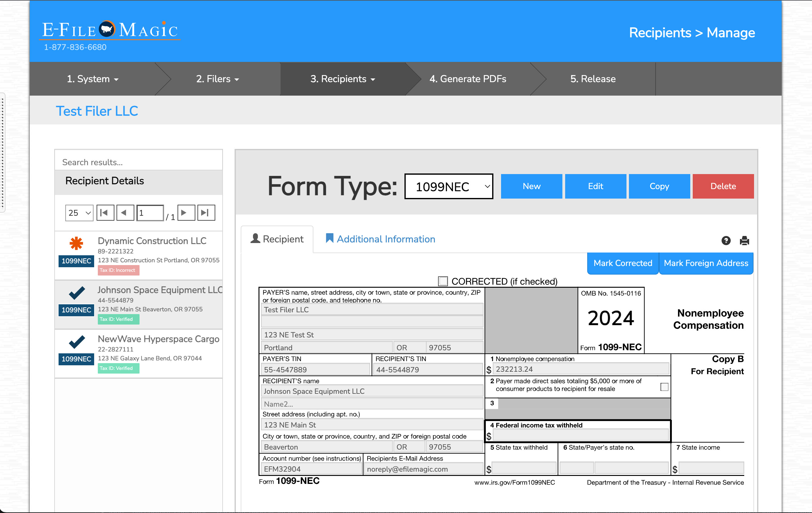This screenshot has height=513, width=812.
Task: Go to previous recipients page
Action: (125, 213)
